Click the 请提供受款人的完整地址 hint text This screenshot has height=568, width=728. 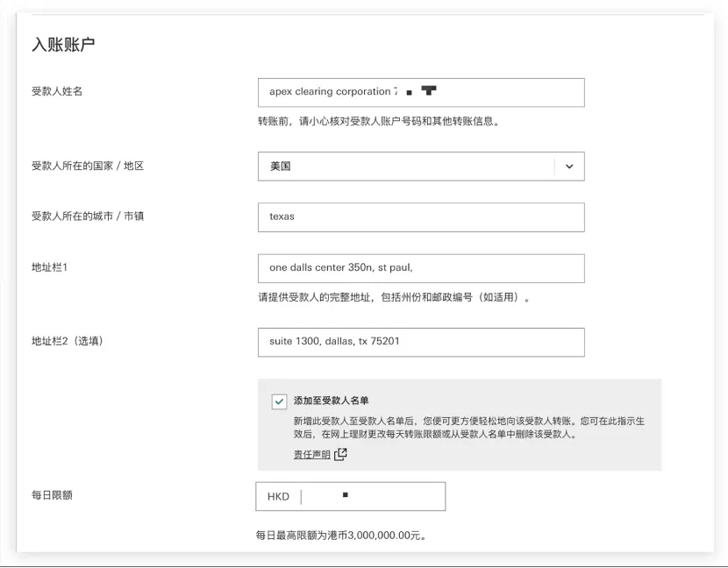394,297
